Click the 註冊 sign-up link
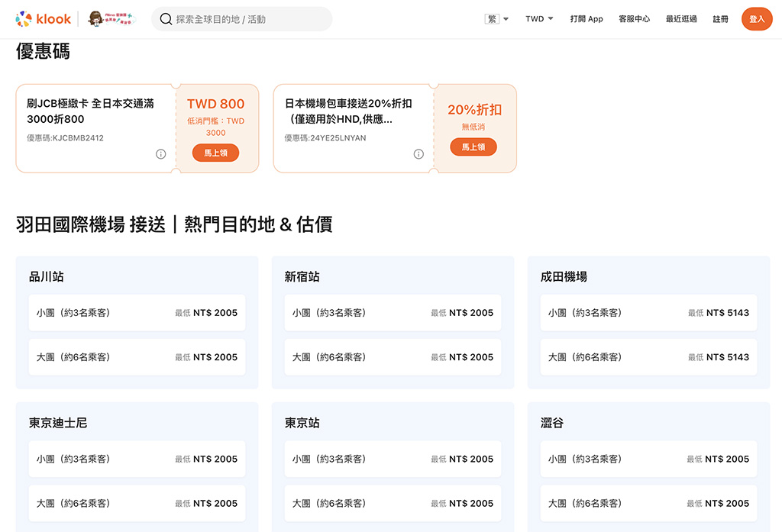Viewport: 782px width, 532px height. [720, 19]
